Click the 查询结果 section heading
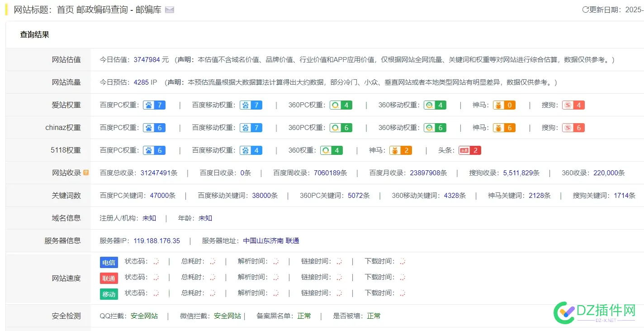 [x=34, y=34]
